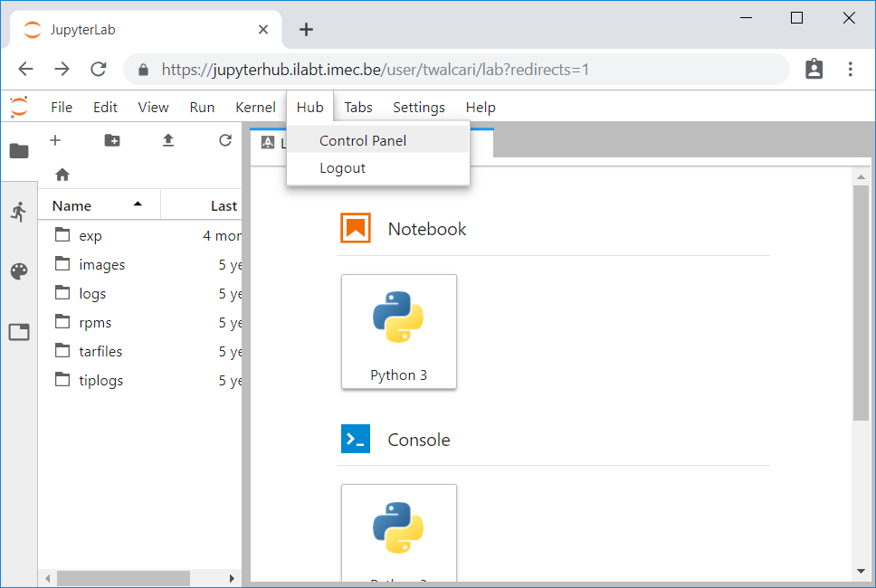Screen dimensions: 876x588
Task: Select the rpms folder name
Action: tap(95, 323)
